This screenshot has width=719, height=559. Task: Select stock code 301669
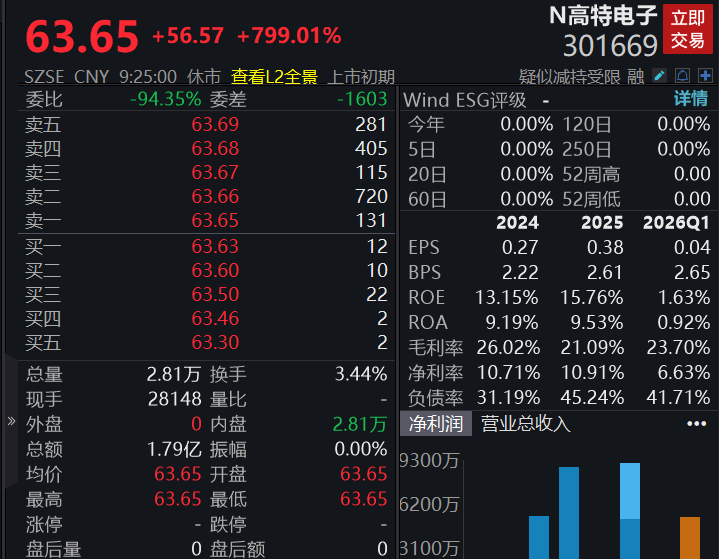point(610,46)
